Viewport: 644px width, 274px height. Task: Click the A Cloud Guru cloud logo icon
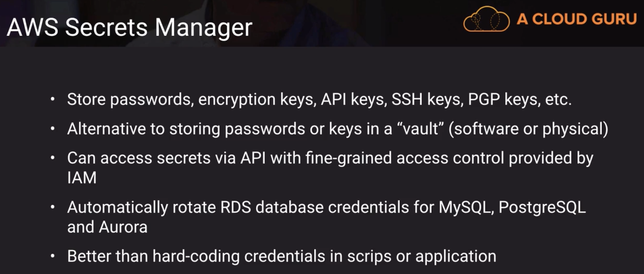(486, 20)
